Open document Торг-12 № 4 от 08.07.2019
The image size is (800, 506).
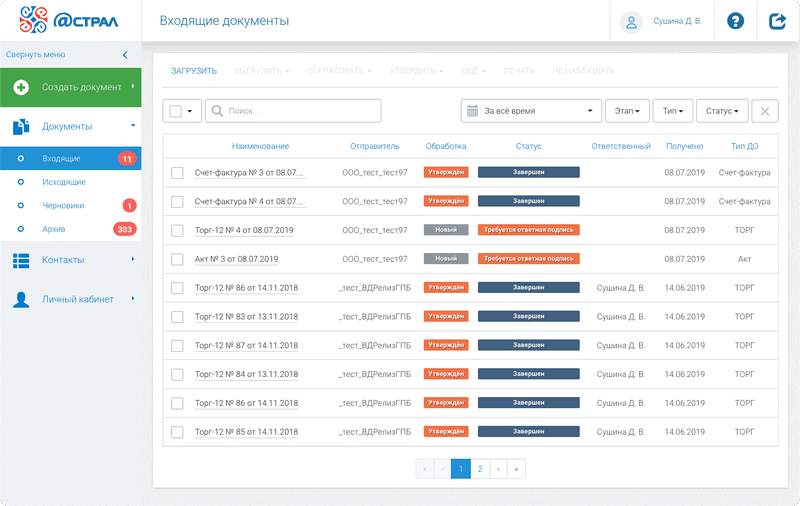tap(244, 230)
